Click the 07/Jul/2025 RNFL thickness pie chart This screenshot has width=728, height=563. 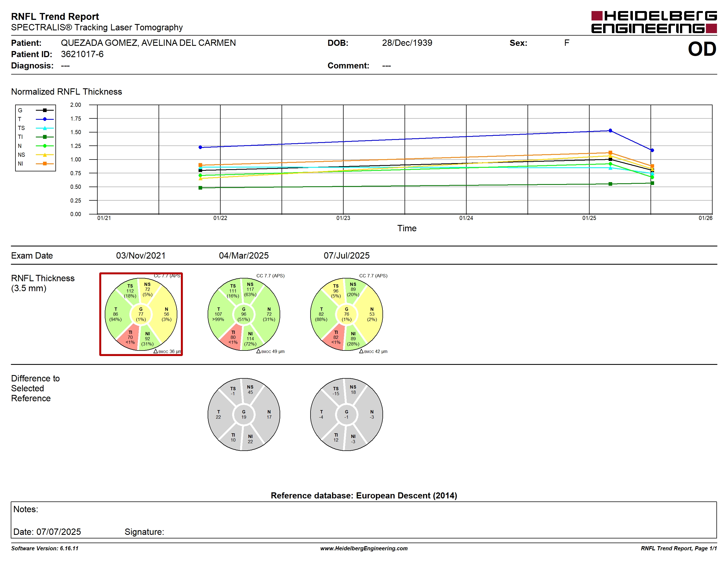[347, 314]
